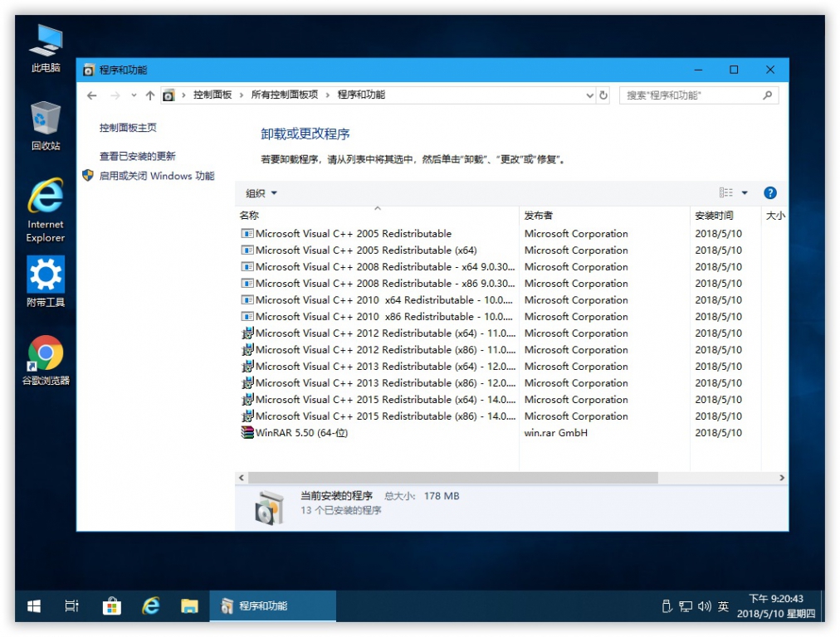Screen dimensions: 840x637
Task: Click the horizontal scrollbar thumb in the list
Action: click(452, 478)
